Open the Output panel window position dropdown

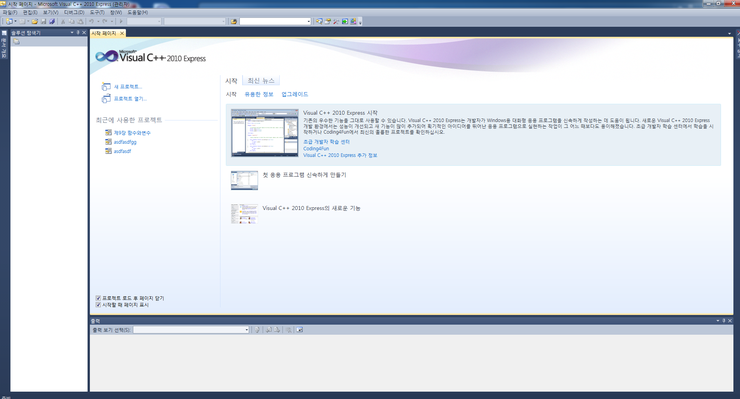(x=718, y=321)
